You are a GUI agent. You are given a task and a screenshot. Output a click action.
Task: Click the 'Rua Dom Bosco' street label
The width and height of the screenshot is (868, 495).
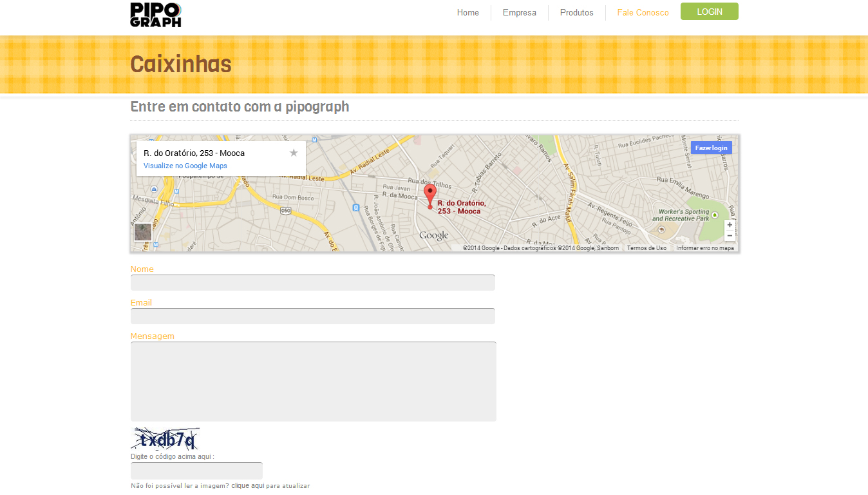tap(294, 197)
